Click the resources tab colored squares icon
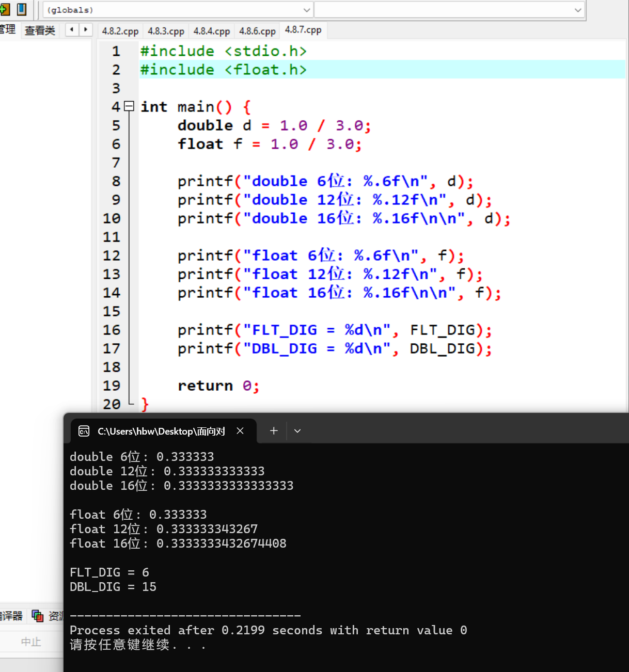 click(x=37, y=615)
